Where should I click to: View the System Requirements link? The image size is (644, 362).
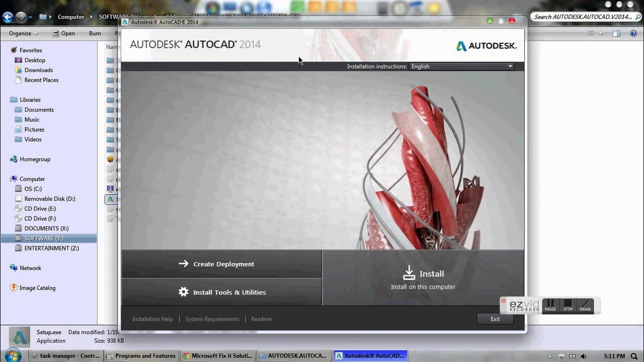pos(212,319)
